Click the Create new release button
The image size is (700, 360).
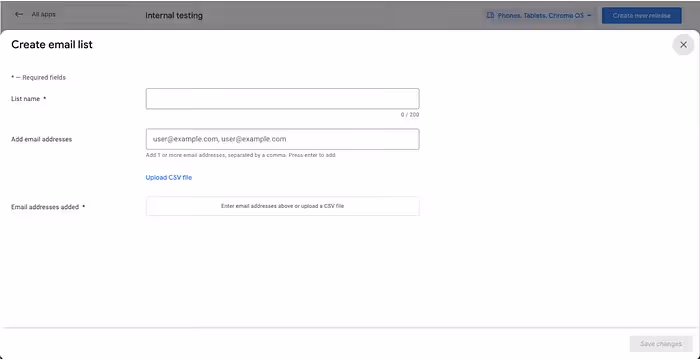pyautogui.click(x=641, y=16)
